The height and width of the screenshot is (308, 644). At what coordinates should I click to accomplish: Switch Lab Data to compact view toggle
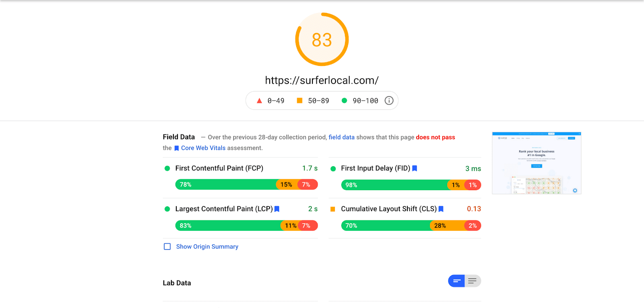[456, 281]
